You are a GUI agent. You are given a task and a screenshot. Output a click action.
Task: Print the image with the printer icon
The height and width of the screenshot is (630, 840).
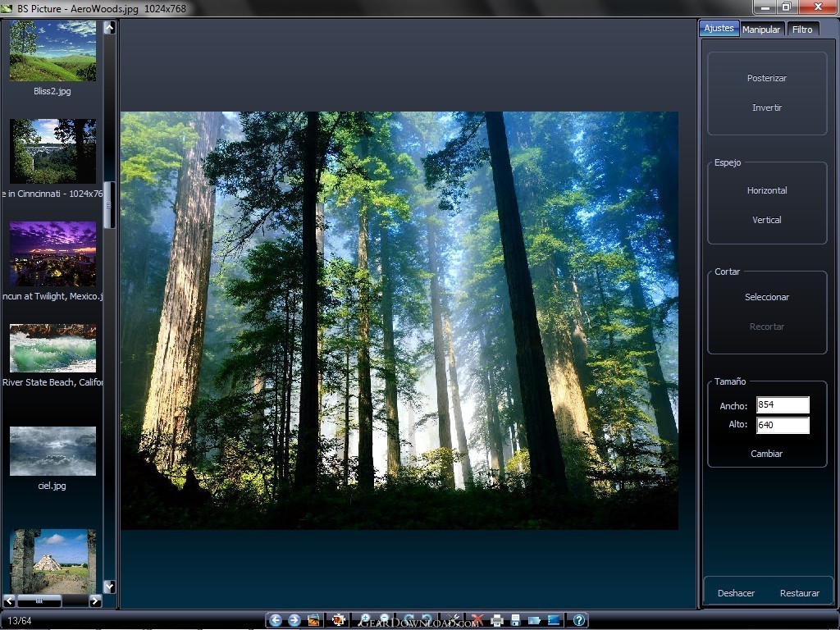[x=497, y=620]
